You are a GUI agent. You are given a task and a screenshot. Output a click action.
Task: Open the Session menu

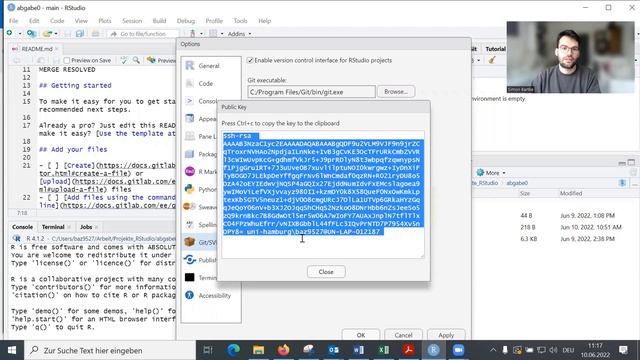132,21
